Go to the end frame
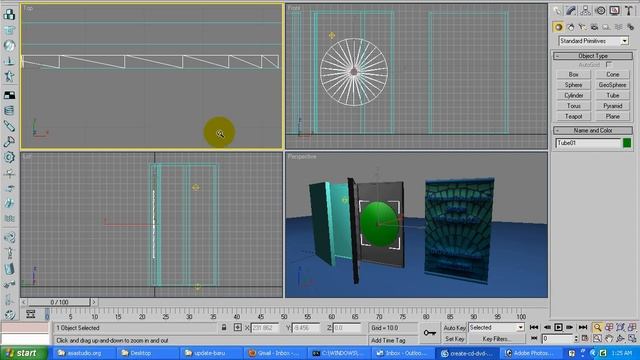The image size is (640, 360). click(x=582, y=327)
